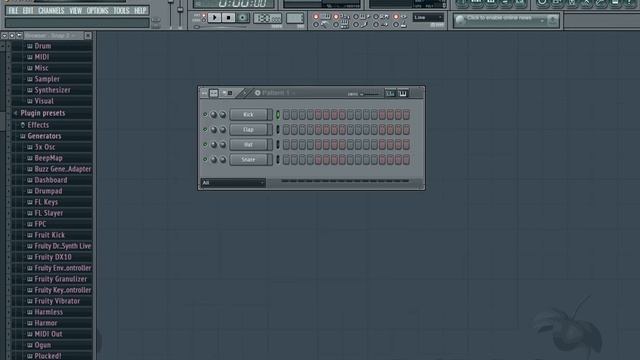Open the Synthesizer folder in browser
This screenshot has width=640, height=360.
(52, 90)
